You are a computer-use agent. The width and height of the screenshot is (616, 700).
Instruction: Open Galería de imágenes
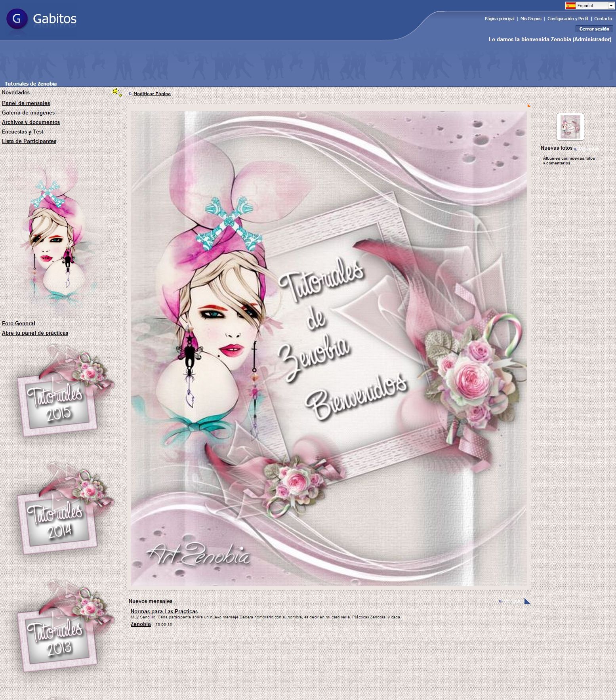[x=28, y=113]
